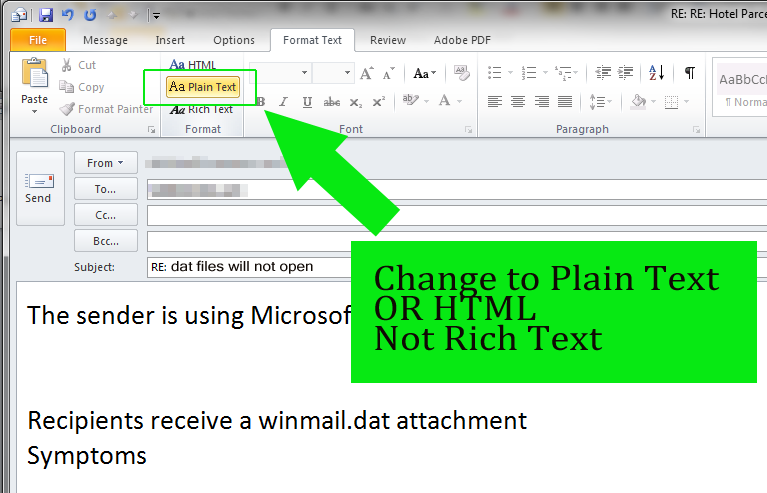
Task: Switch to the Message tab
Action: (x=105, y=40)
